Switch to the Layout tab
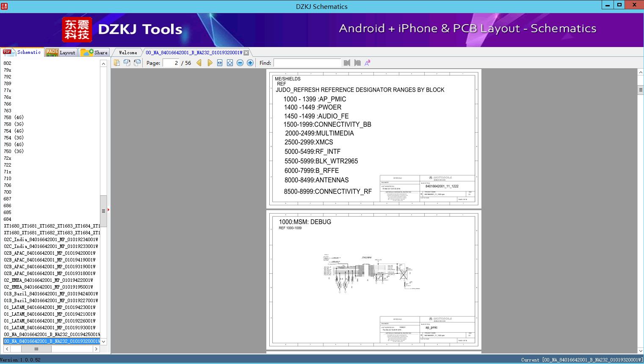Image resolution: width=644 pixels, height=364 pixels. click(x=61, y=53)
